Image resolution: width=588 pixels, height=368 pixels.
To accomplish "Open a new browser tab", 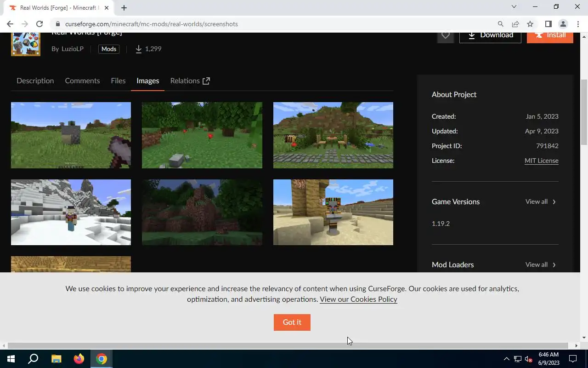I will tap(124, 7).
